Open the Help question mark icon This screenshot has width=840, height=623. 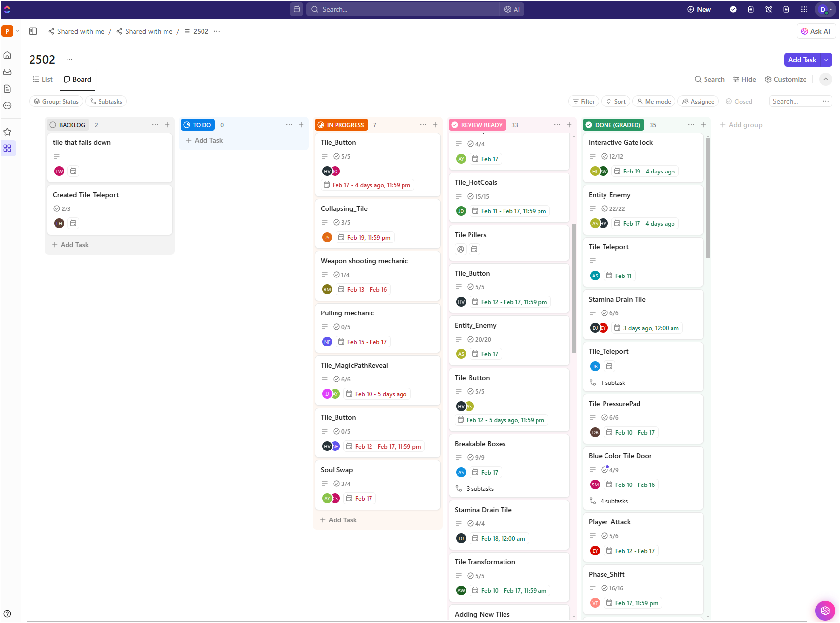pyautogui.click(x=7, y=614)
